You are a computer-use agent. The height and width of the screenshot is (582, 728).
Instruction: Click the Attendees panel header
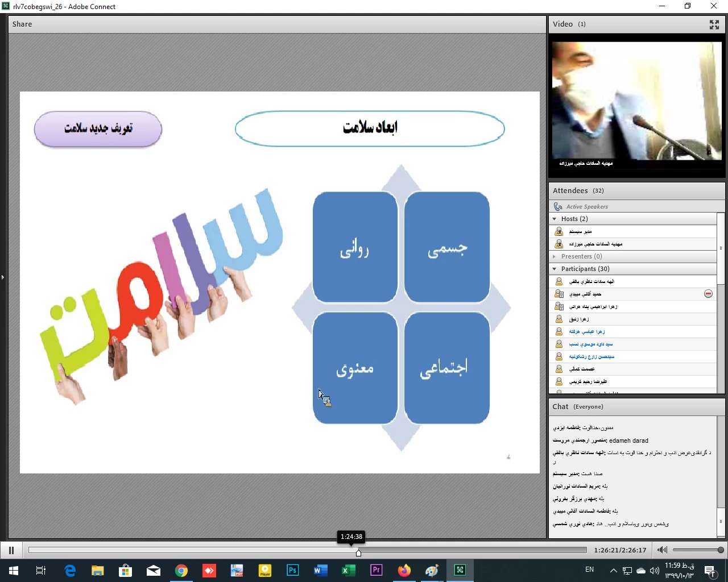tap(570, 191)
